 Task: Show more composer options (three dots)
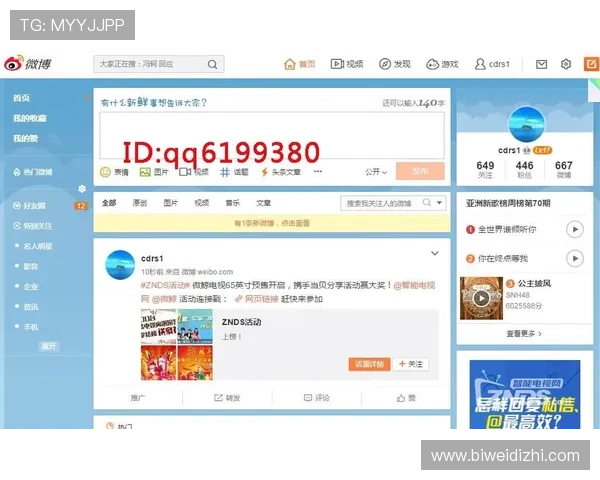[318, 171]
